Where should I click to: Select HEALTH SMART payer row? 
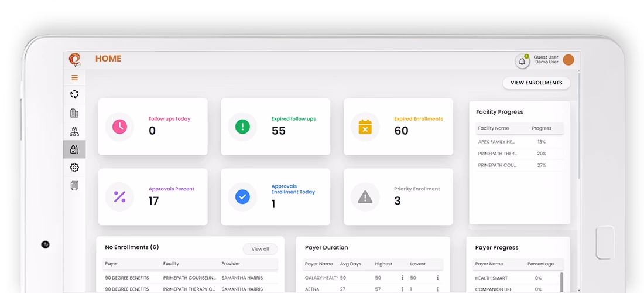pos(516,278)
